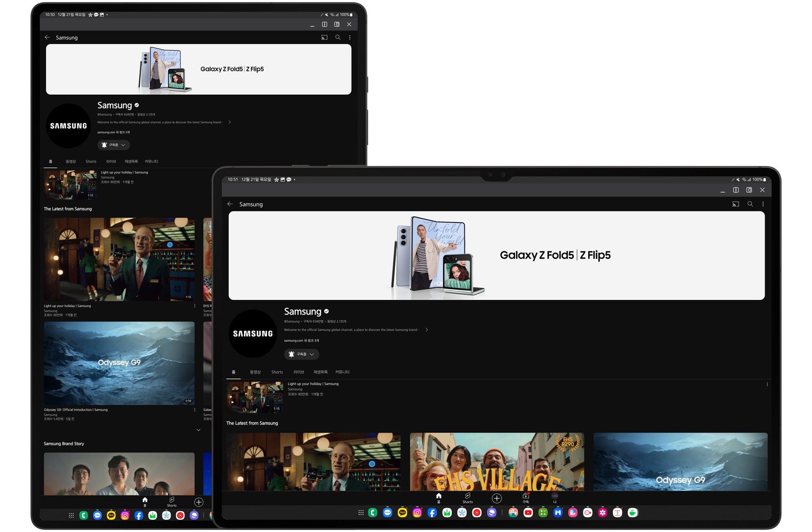812x532 pixels.
Task: Follow the samsung.com link on the landscape tablet
Action: [302, 341]
